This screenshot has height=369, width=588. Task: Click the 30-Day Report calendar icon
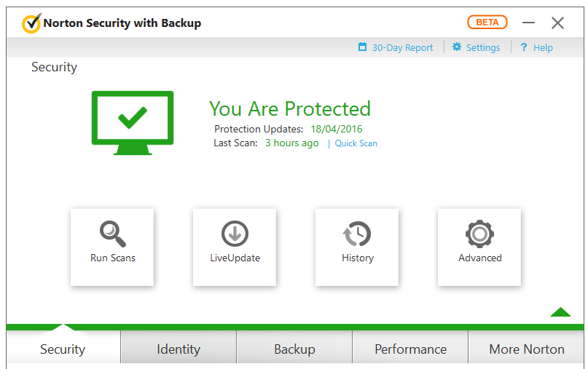pyautogui.click(x=362, y=47)
